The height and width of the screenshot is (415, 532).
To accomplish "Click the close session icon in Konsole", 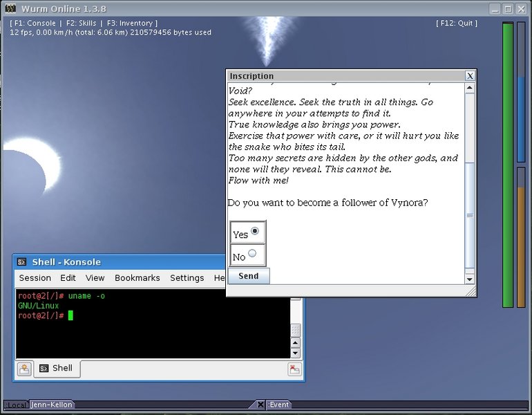I will coord(294,369).
